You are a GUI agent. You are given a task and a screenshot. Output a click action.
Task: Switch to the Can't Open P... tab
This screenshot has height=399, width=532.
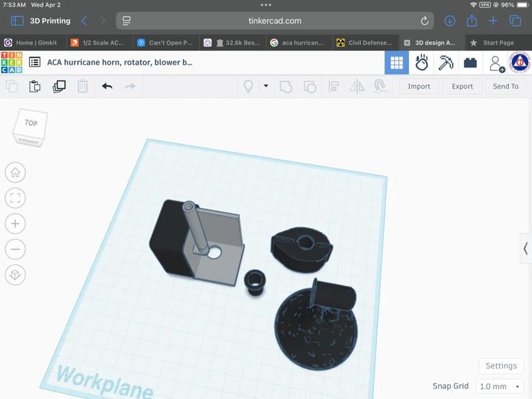166,43
